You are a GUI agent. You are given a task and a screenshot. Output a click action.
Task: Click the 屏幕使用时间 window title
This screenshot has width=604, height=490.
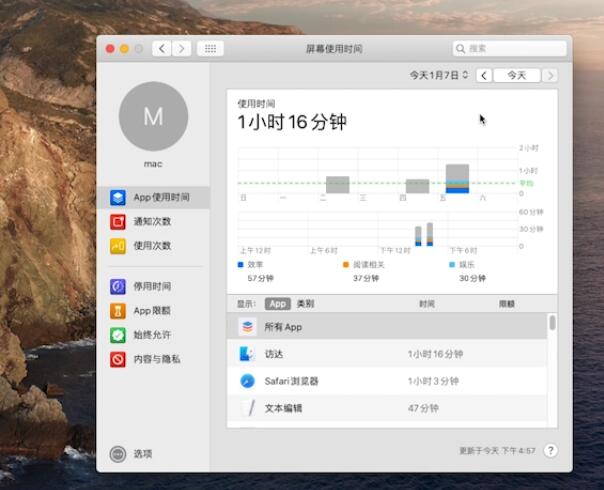[x=334, y=49]
